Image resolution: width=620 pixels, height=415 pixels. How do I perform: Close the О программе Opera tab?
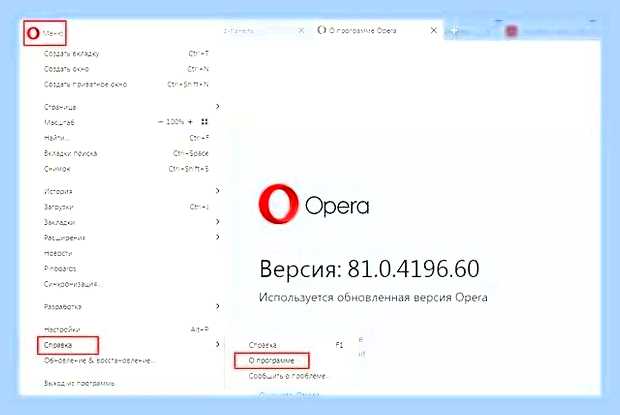click(434, 30)
